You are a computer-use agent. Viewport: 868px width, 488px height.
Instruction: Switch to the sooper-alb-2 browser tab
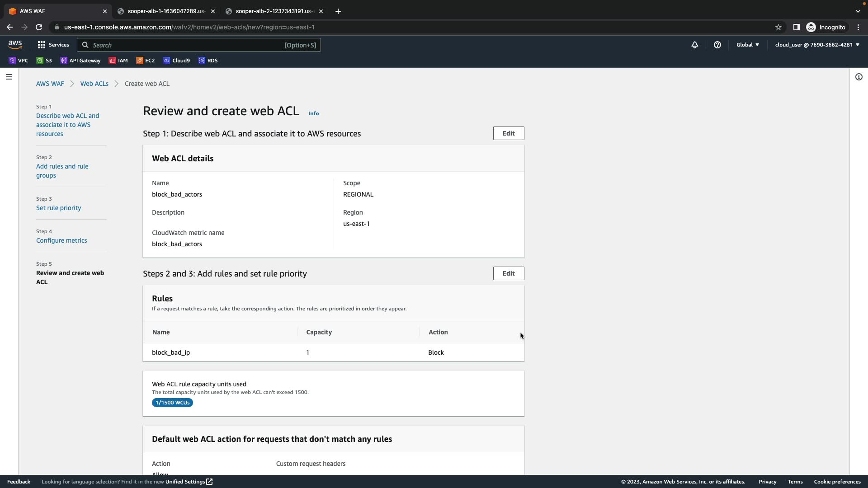[x=273, y=11]
